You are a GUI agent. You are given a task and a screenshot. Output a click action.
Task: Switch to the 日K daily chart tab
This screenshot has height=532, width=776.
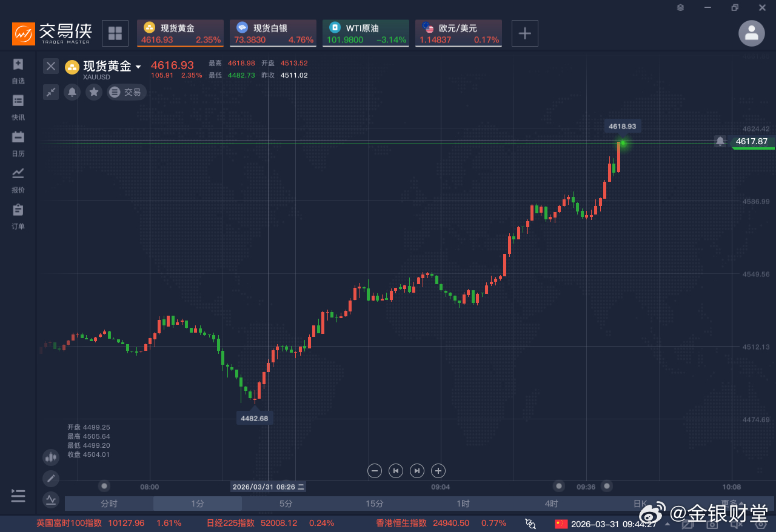639,504
